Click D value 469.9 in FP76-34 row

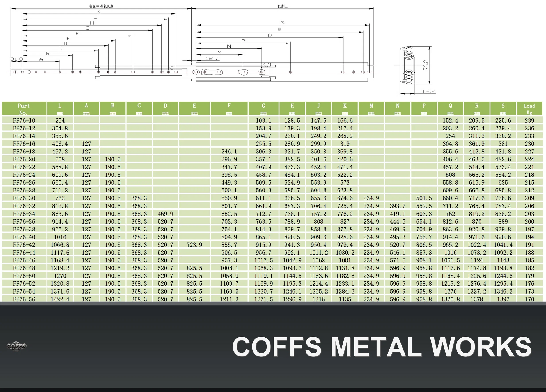(165, 214)
